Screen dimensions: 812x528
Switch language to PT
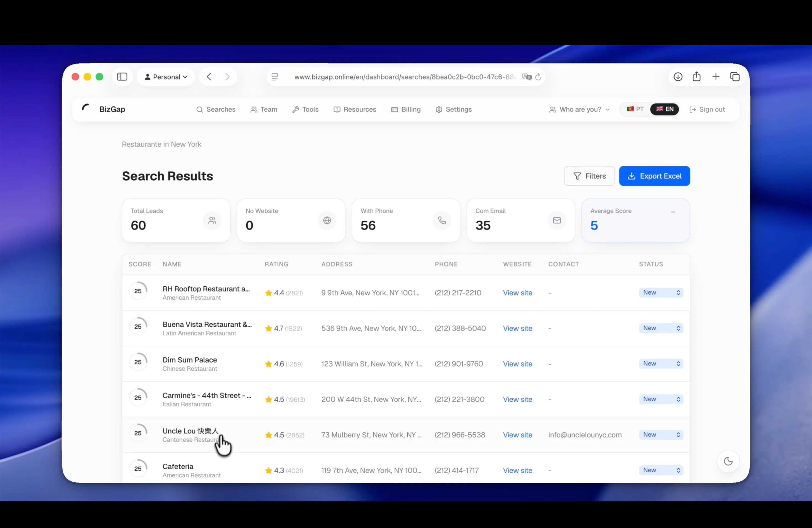[635, 109]
